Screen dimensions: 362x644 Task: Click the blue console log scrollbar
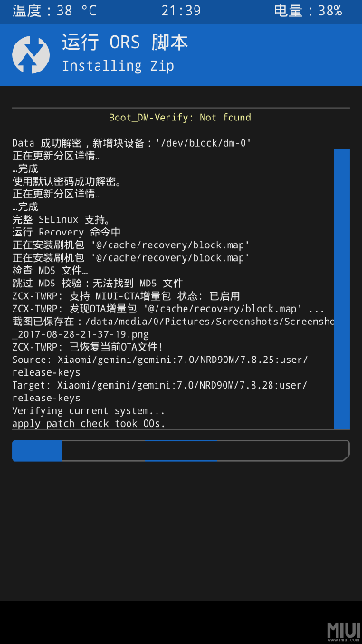(x=342, y=289)
